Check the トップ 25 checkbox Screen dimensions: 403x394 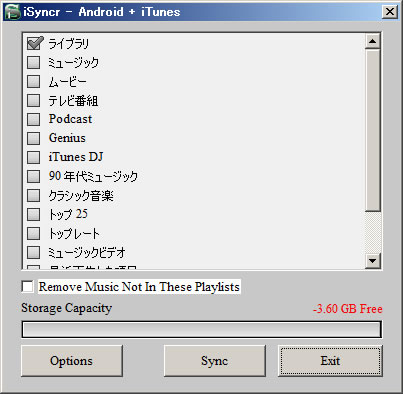coord(34,214)
